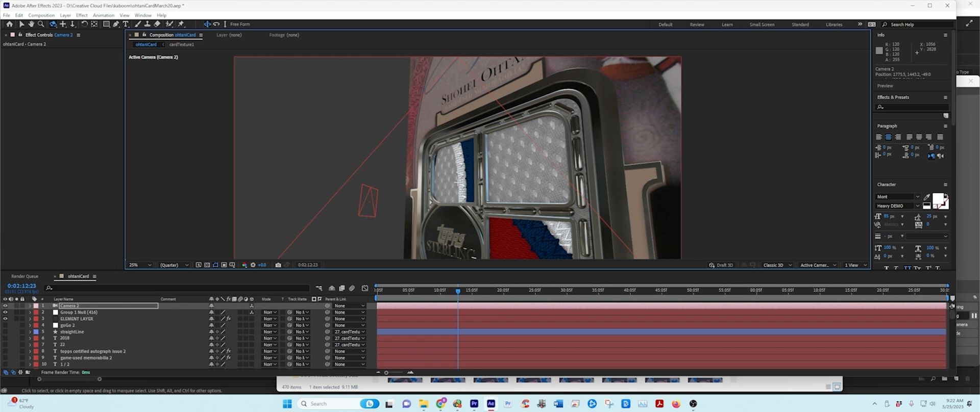The height and width of the screenshot is (412, 980).
Task: Select the Eraser tool
Action: click(157, 24)
